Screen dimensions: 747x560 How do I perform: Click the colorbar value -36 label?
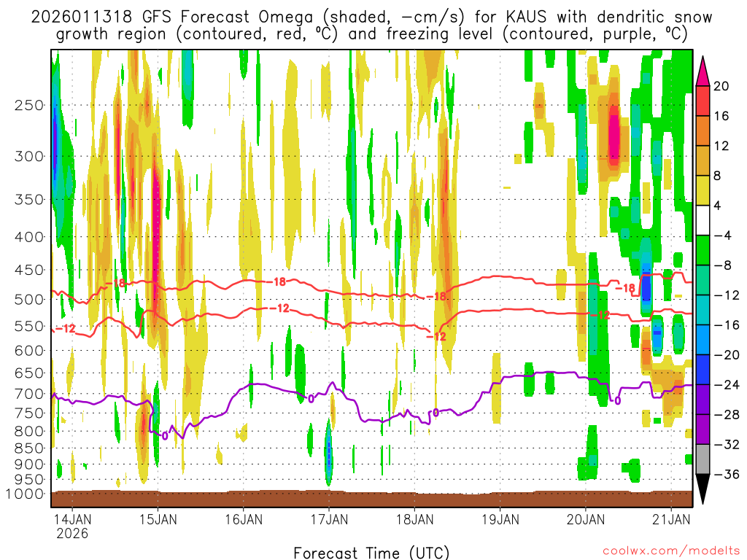(x=727, y=474)
